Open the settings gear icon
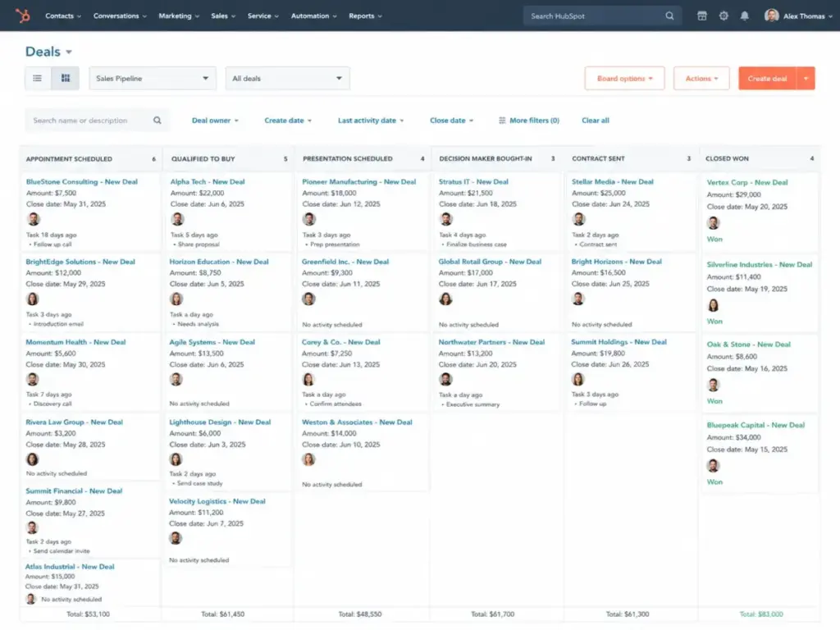The height and width of the screenshot is (630, 840). click(x=724, y=16)
